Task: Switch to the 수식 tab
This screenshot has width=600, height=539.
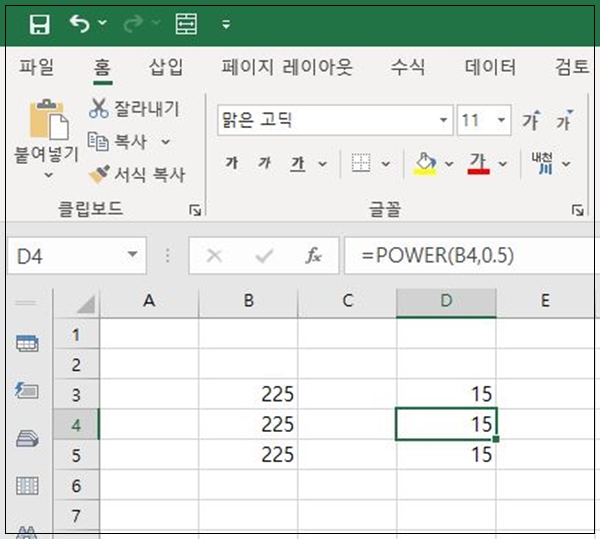Action: [x=408, y=67]
